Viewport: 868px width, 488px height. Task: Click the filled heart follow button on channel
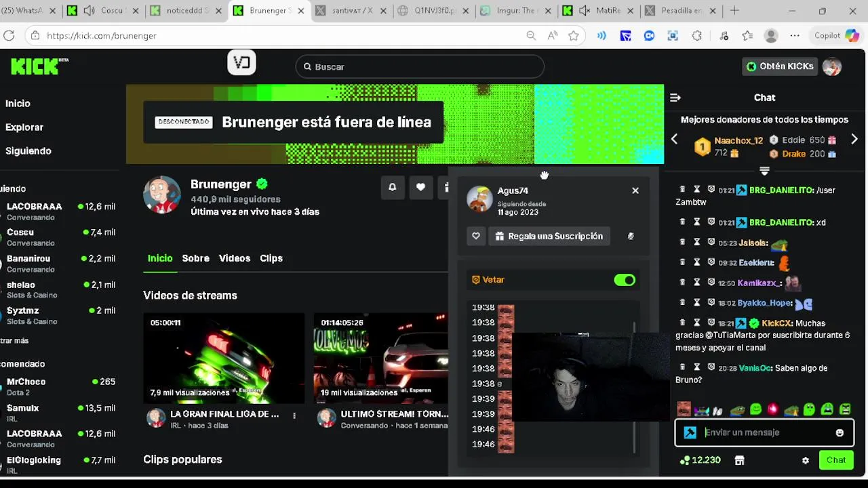420,188
